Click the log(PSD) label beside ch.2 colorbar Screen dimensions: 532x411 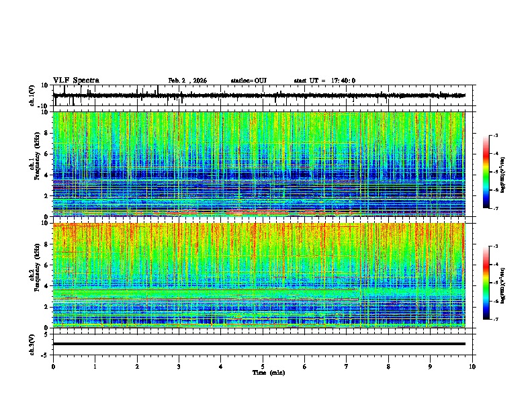(502, 285)
